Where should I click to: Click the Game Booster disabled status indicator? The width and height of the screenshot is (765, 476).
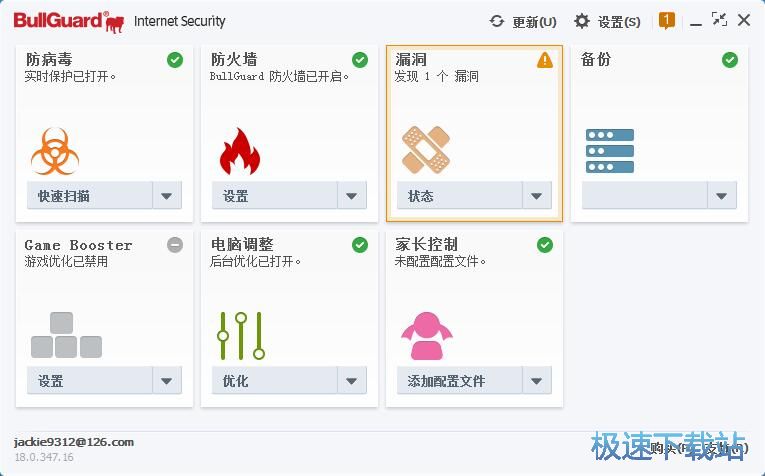[x=175, y=245]
